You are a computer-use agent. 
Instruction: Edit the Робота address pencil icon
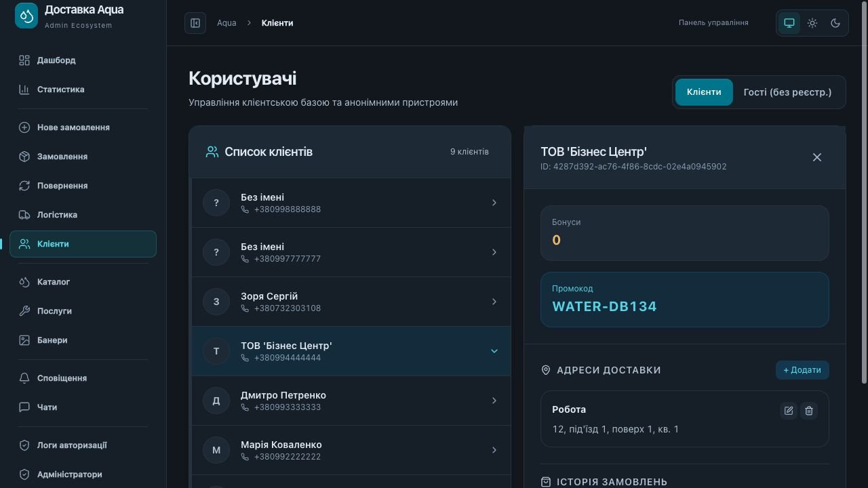pos(789,410)
